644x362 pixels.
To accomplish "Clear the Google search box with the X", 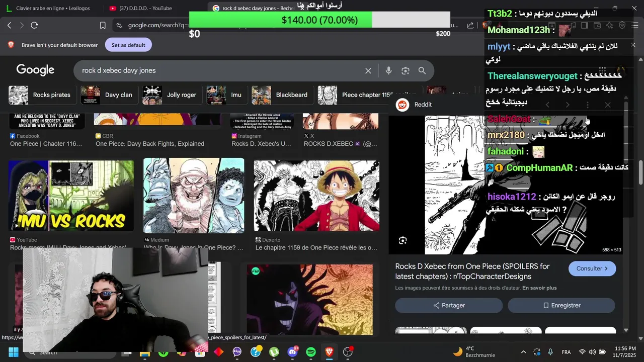I will tap(368, 71).
